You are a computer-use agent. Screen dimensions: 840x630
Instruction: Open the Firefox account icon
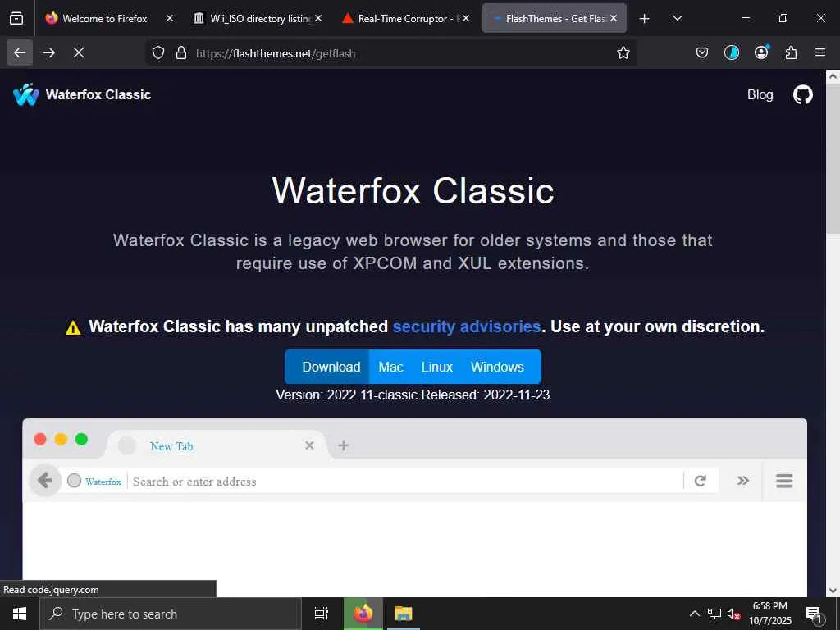pyautogui.click(x=761, y=52)
